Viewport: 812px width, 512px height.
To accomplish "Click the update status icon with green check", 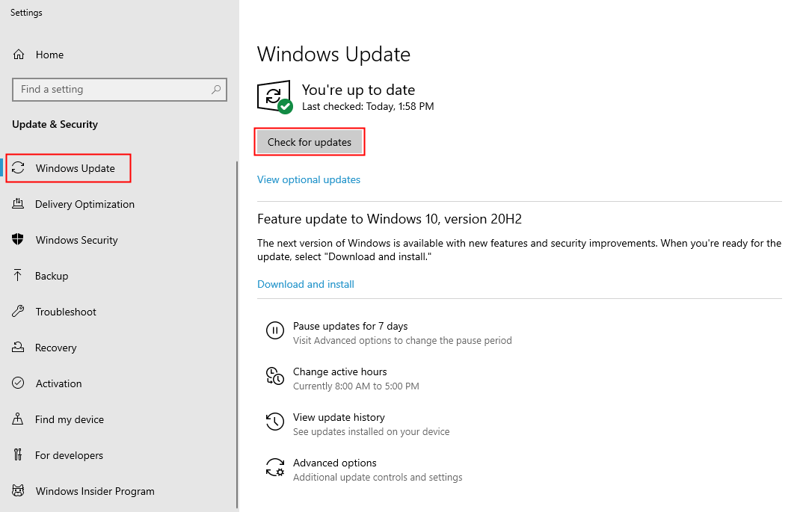I will pyautogui.click(x=275, y=96).
